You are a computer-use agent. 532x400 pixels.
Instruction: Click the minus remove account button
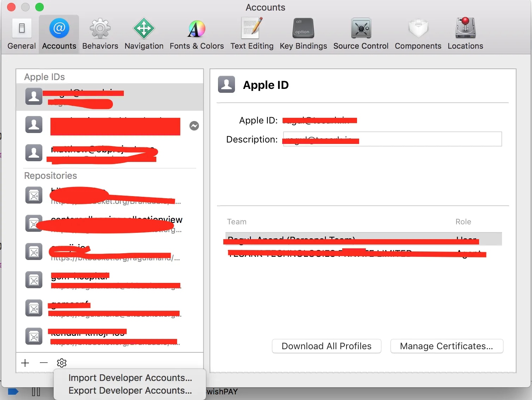tap(44, 363)
